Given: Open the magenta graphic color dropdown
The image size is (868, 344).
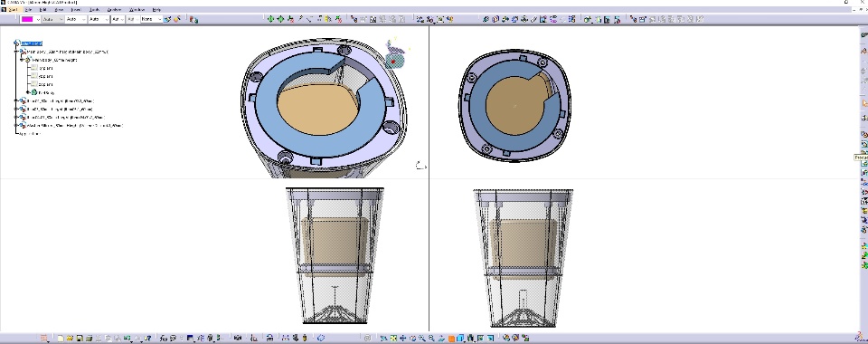Looking at the screenshot, I should (x=30, y=19).
